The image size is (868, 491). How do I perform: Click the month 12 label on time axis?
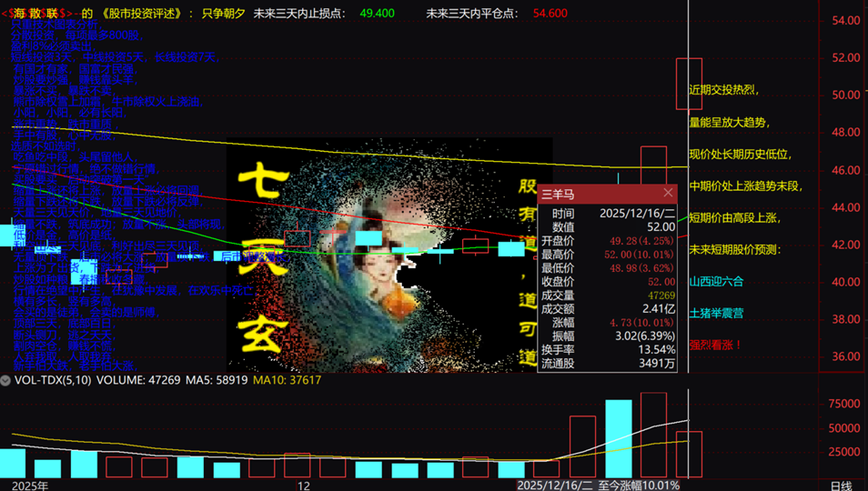click(x=303, y=486)
